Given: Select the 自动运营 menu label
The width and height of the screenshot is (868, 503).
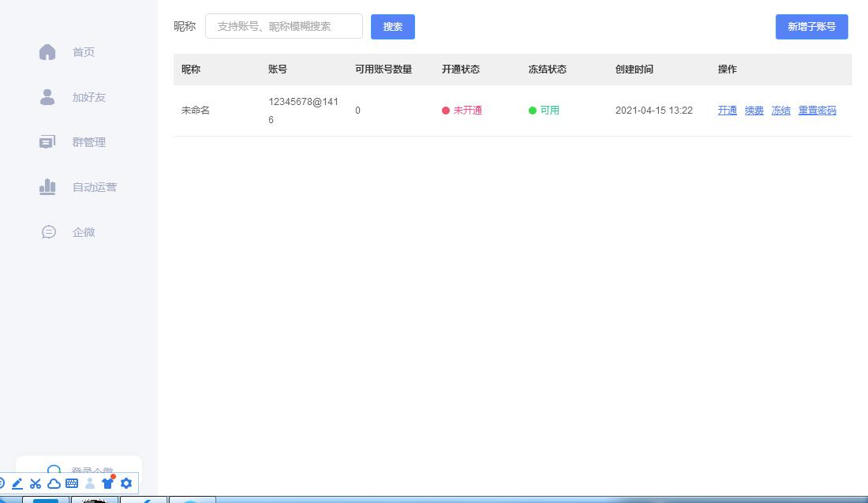Looking at the screenshot, I should (x=94, y=187).
